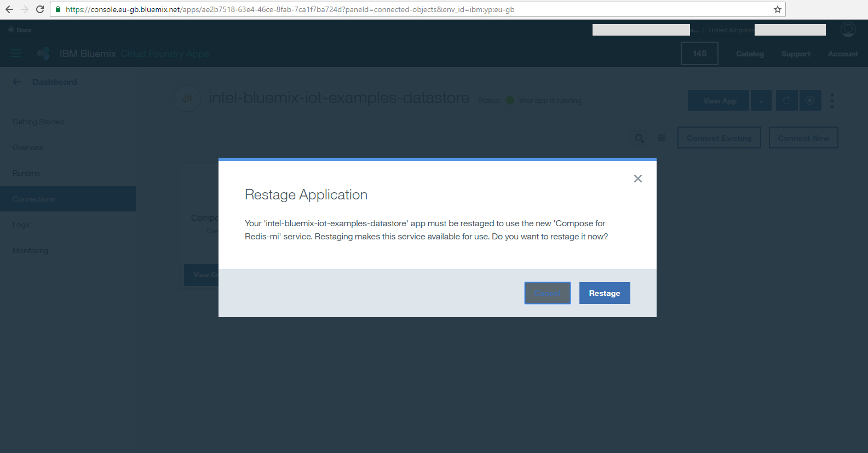Open the hamburger navigation menu

pyautogui.click(x=16, y=53)
